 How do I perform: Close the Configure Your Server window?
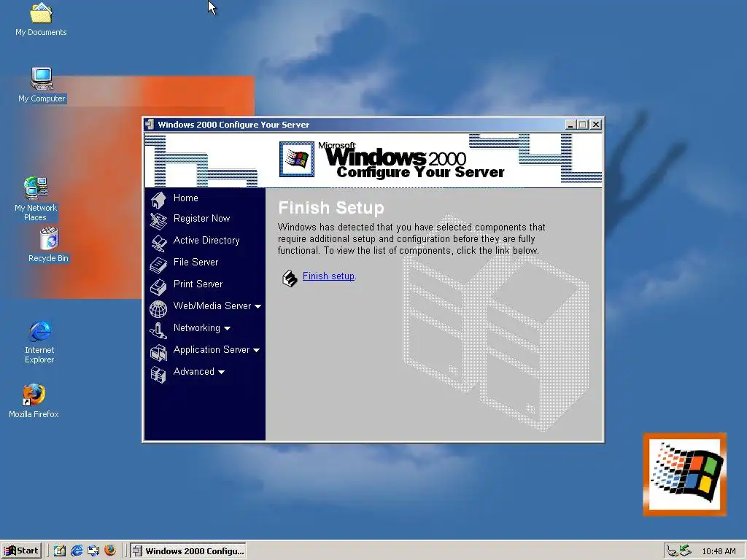596,125
